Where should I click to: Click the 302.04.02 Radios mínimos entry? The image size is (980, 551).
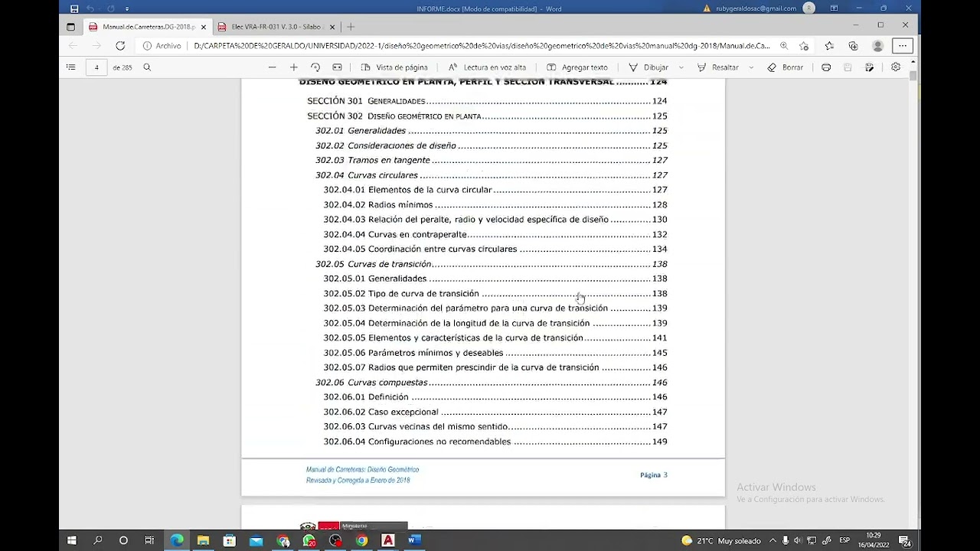tap(495, 205)
